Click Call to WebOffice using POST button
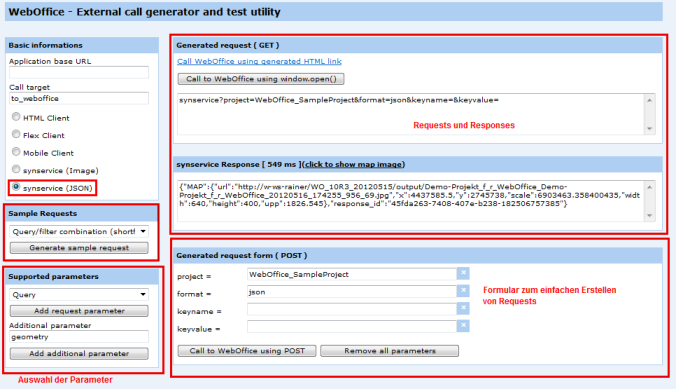676x389 pixels. click(x=247, y=351)
